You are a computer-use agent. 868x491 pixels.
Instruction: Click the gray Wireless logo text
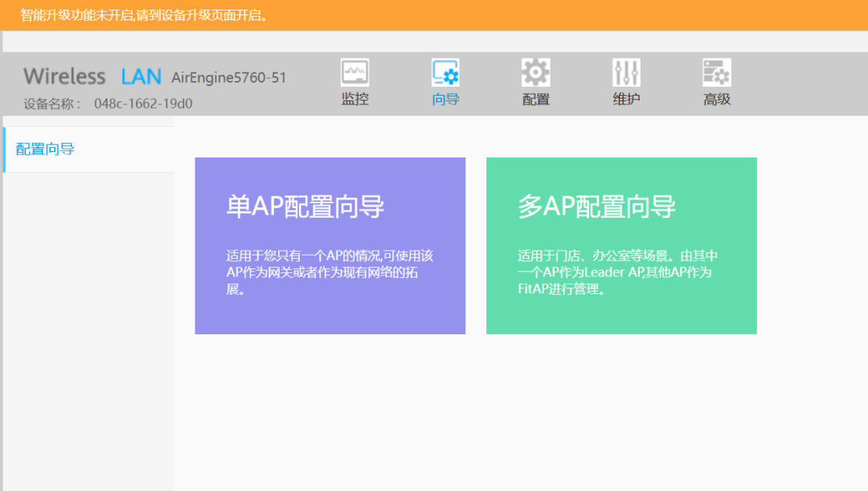(64, 76)
